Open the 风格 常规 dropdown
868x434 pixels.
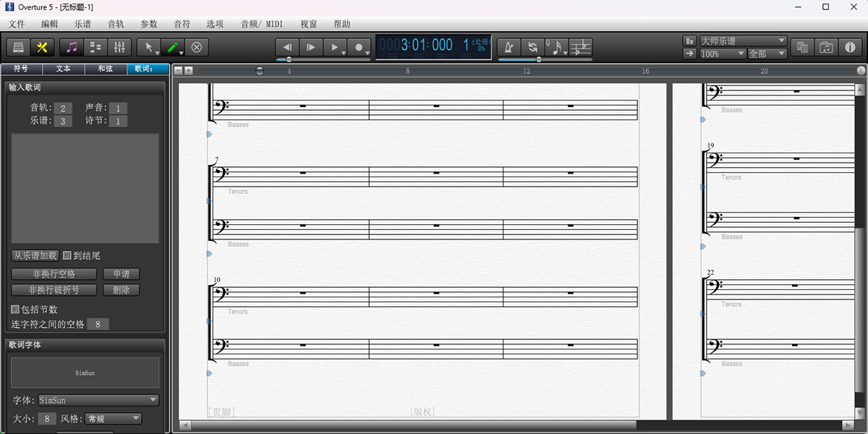(x=112, y=418)
